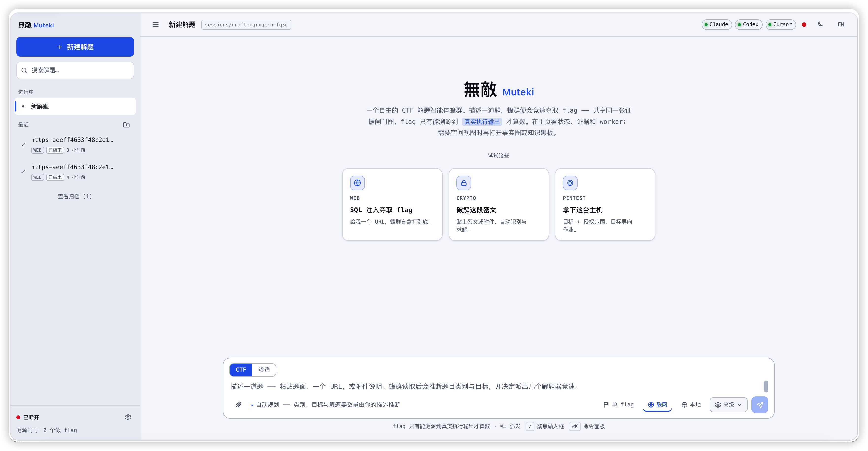868x451 pixels.
Task: Toggle the 单 flag option
Action: click(618, 404)
